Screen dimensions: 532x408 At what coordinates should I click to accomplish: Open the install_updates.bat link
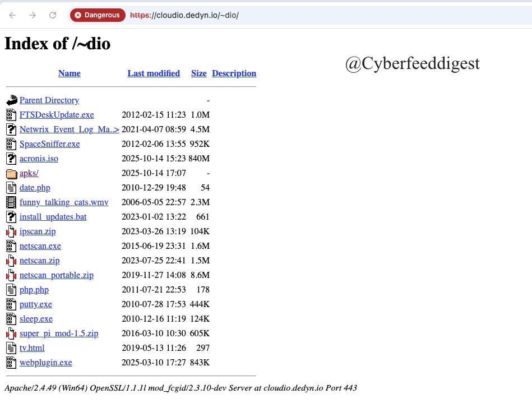point(53,217)
